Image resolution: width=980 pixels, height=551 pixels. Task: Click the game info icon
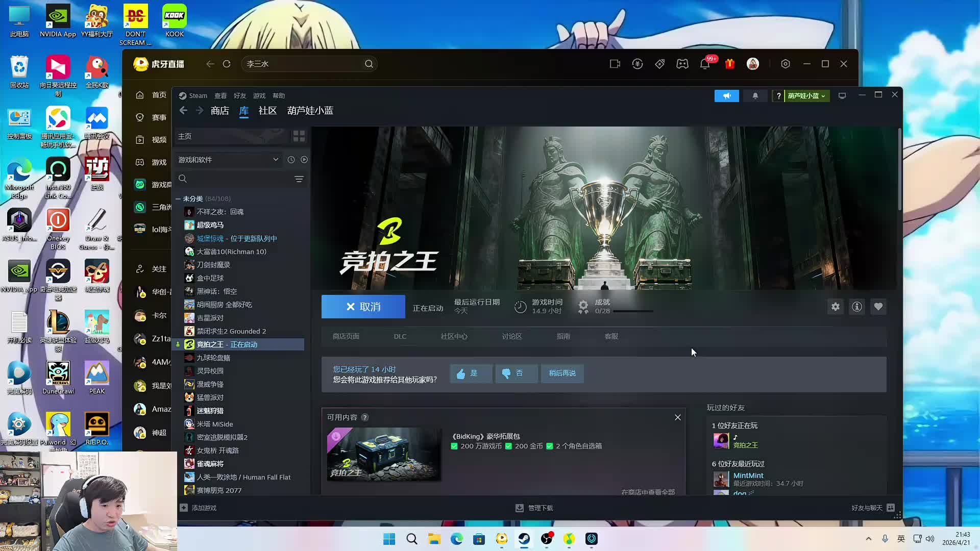857,307
